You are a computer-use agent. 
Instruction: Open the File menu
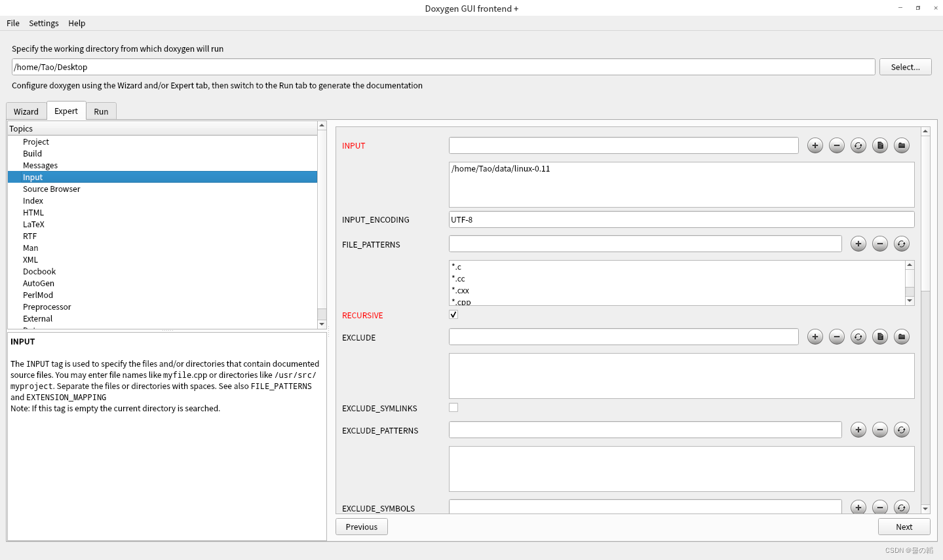[13, 23]
